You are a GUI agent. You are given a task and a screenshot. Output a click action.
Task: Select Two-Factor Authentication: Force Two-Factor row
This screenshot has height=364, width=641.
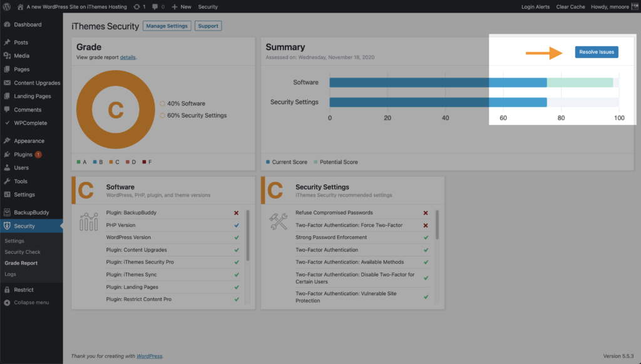coord(362,225)
